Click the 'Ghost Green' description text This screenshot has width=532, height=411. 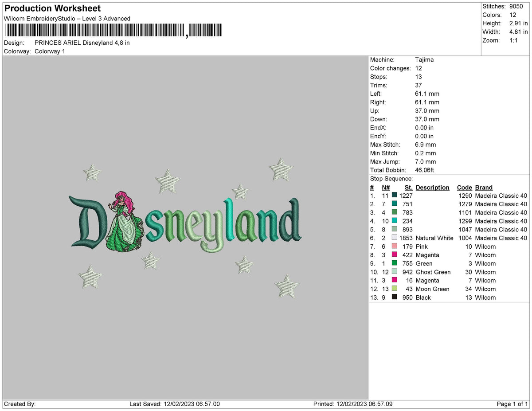point(433,272)
